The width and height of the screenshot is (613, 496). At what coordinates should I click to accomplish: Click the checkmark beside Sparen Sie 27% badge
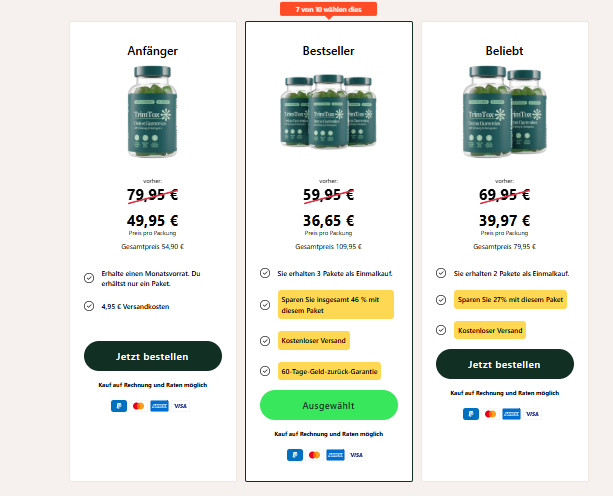441,300
